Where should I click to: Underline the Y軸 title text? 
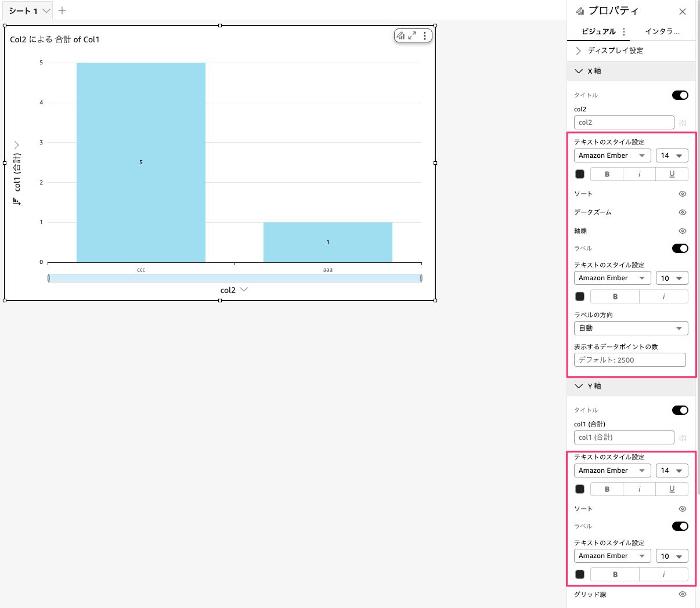click(672, 489)
